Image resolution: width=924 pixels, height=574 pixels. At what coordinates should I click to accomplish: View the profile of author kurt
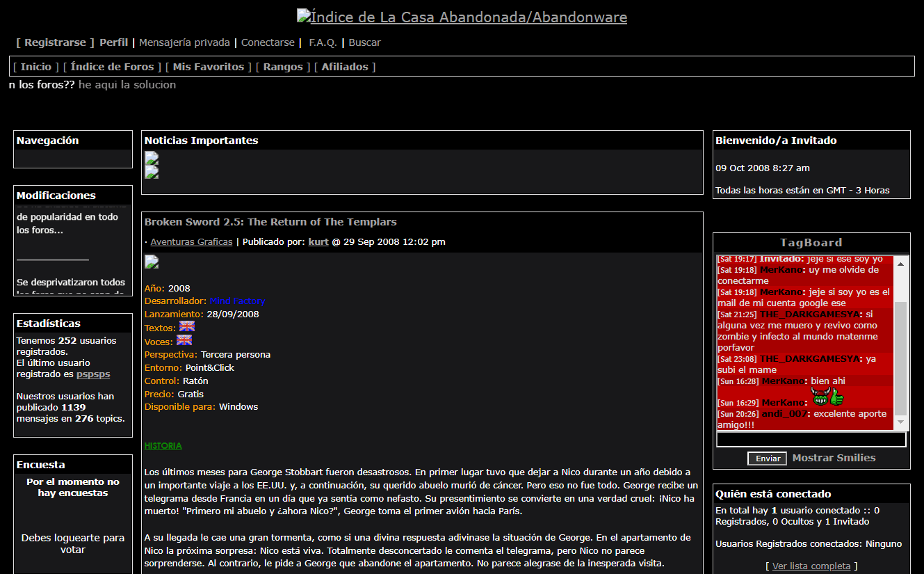pos(318,242)
